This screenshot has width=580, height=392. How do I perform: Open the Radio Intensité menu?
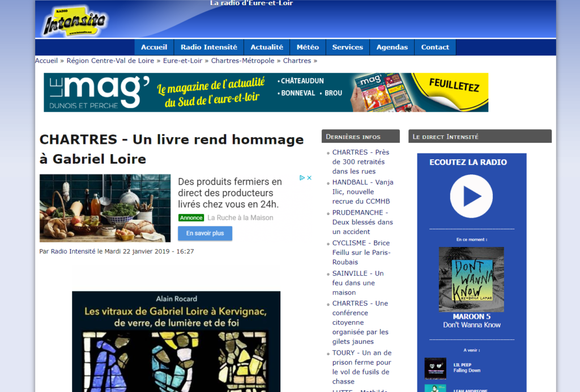[x=209, y=48]
